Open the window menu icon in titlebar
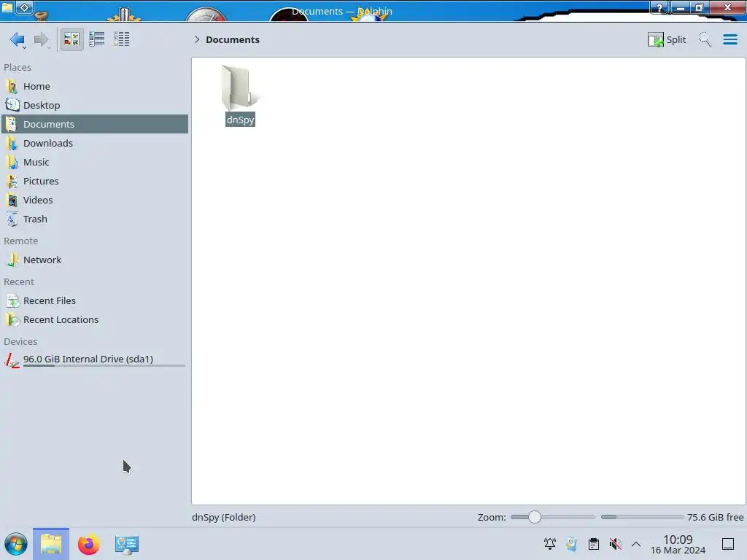This screenshot has height=560, width=747. point(7,7)
